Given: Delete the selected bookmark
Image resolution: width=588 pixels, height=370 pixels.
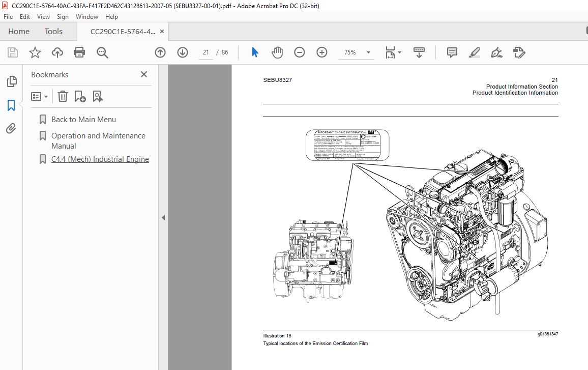Looking at the screenshot, I should (63, 96).
